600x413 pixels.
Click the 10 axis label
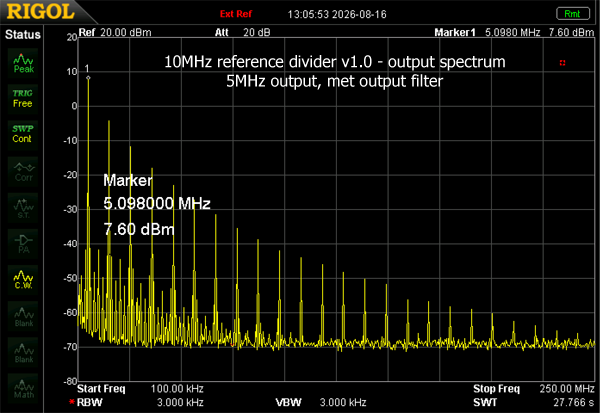pos(72,72)
